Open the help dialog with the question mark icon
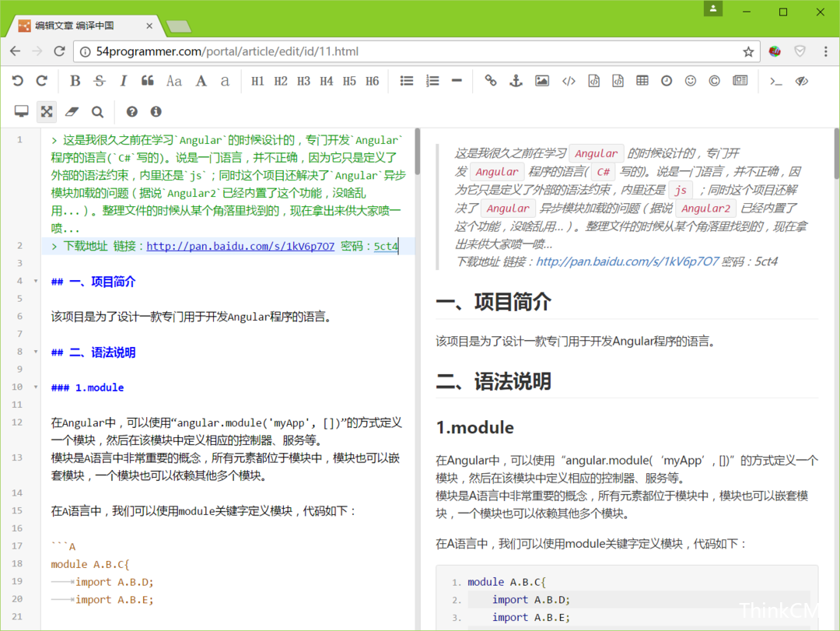The width and height of the screenshot is (840, 631). pyautogui.click(x=131, y=111)
